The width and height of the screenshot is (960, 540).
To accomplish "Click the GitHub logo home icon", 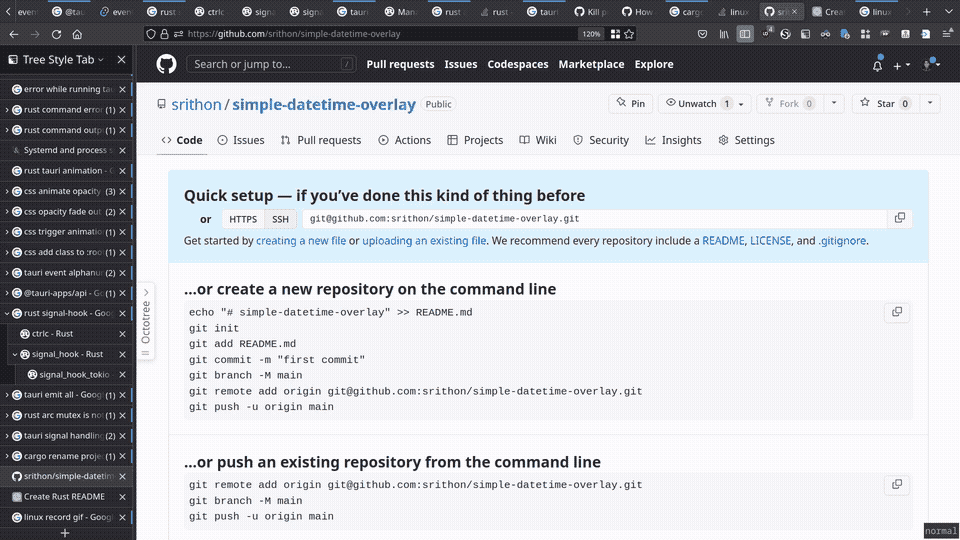I will 166,64.
